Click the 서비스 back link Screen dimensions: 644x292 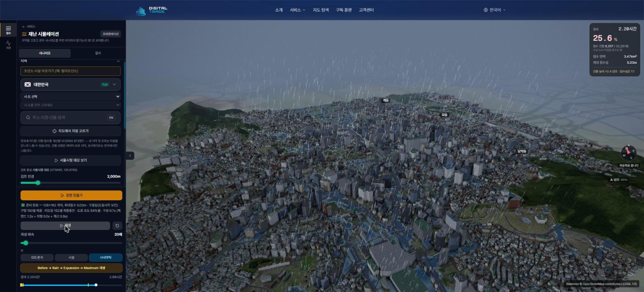point(29,27)
